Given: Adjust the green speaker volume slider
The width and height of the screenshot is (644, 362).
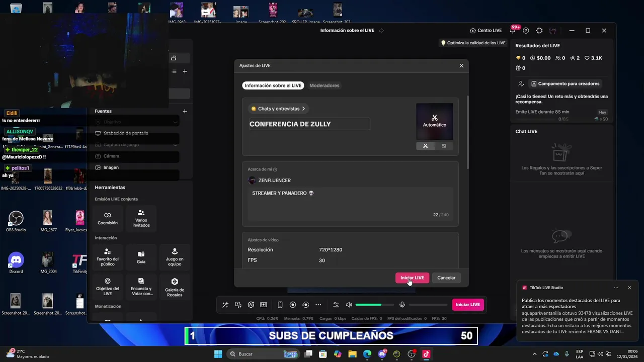Looking at the screenshot, I should click(x=375, y=305).
